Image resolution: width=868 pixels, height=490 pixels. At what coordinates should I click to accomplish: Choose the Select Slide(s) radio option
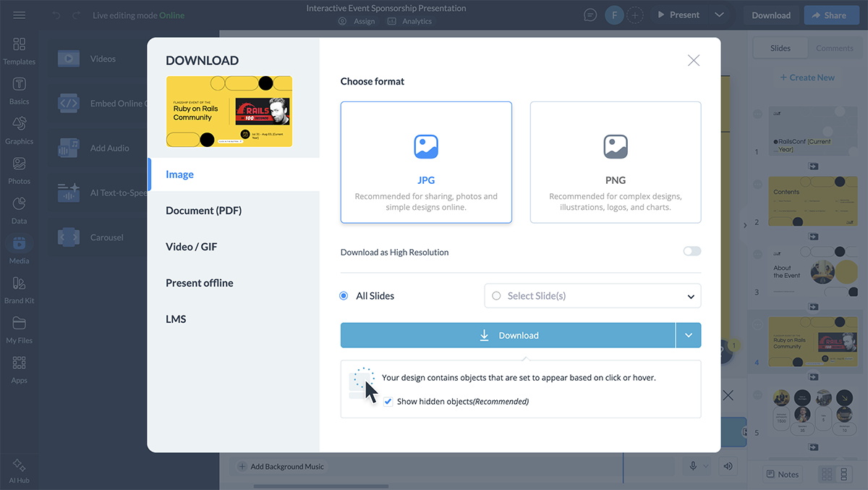[x=496, y=296]
